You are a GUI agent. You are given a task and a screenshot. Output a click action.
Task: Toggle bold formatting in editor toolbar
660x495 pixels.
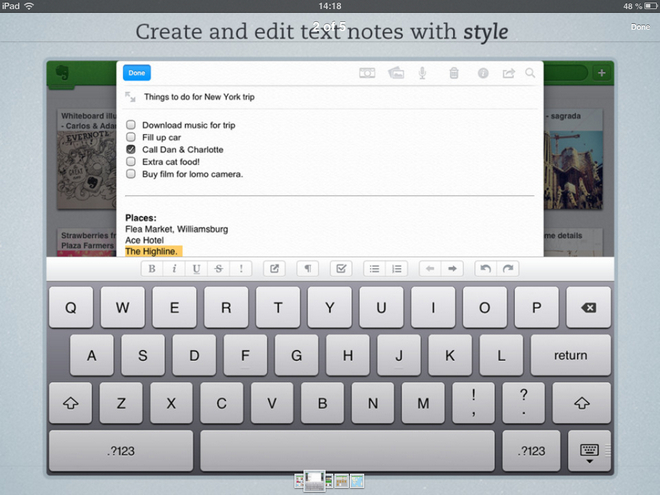(x=152, y=269)
